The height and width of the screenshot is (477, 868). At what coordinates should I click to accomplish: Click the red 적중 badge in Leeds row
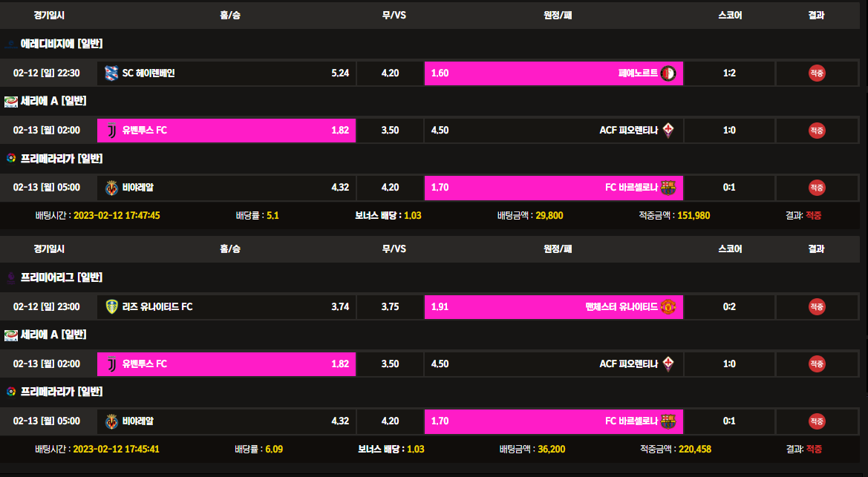click(x=817, y=306)
